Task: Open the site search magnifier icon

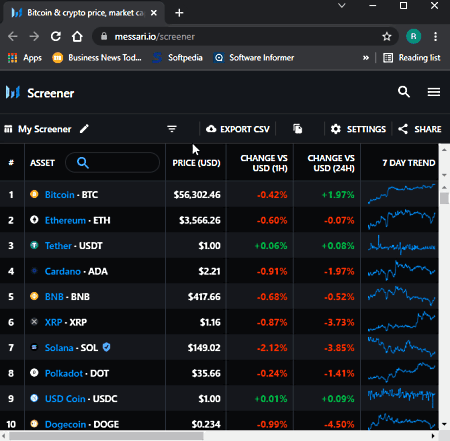Action: pyautogui.click(x=404, y=92)
